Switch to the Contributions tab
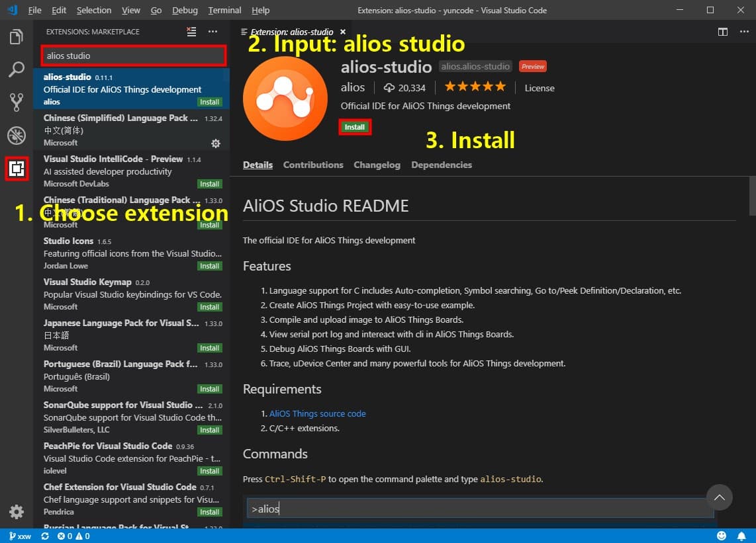The height and width of the screenshot is (543, 756). click(x=313, y=165)
